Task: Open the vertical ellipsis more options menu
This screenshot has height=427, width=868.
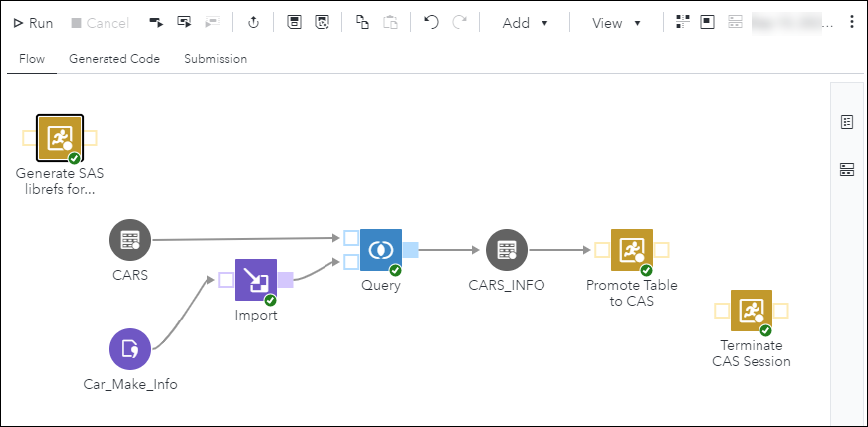Action: (851, 23)
